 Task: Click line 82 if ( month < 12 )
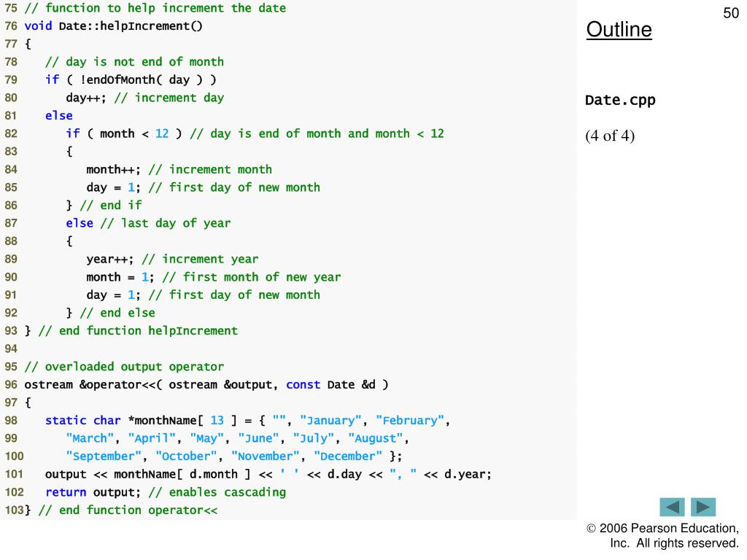click(x=124, y=133)
